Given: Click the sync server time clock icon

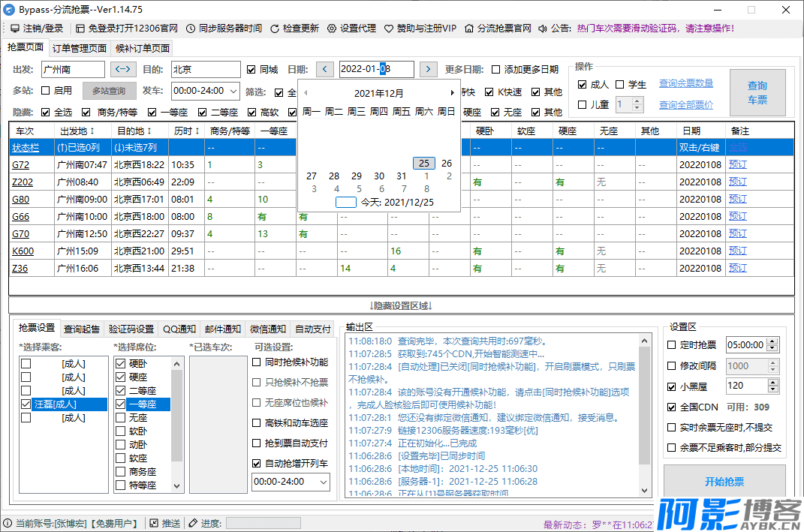Looking at the screenshot, I should 191,29.
